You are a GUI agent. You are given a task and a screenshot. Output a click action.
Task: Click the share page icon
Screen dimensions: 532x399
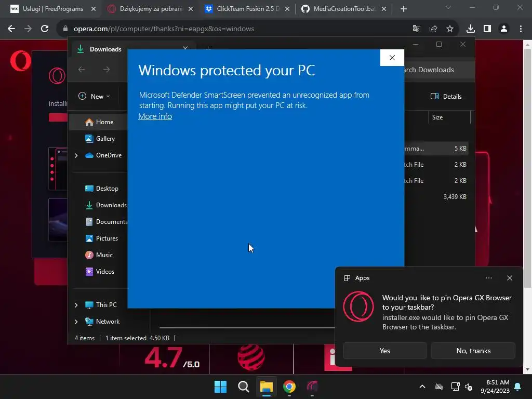433,29
